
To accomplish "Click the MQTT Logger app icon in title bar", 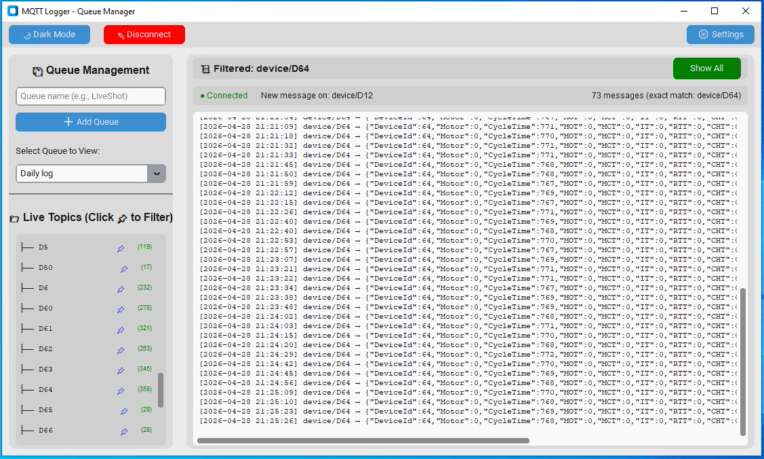I will pos(13,11).
